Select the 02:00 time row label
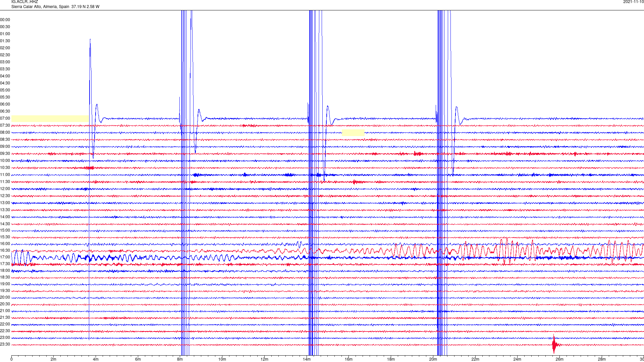The height and width of the screenshot is (362, 644). coord(5,48)
